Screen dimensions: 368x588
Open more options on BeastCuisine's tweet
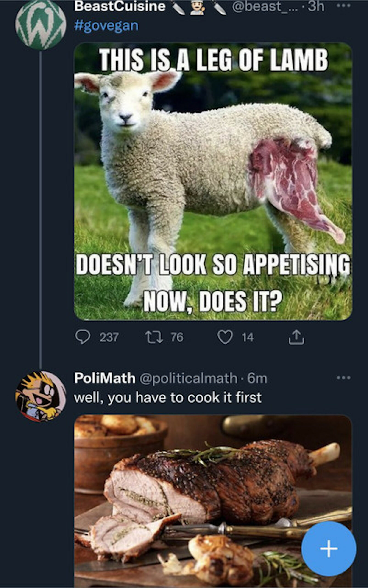pyautogui.click(x=344, y=6)
